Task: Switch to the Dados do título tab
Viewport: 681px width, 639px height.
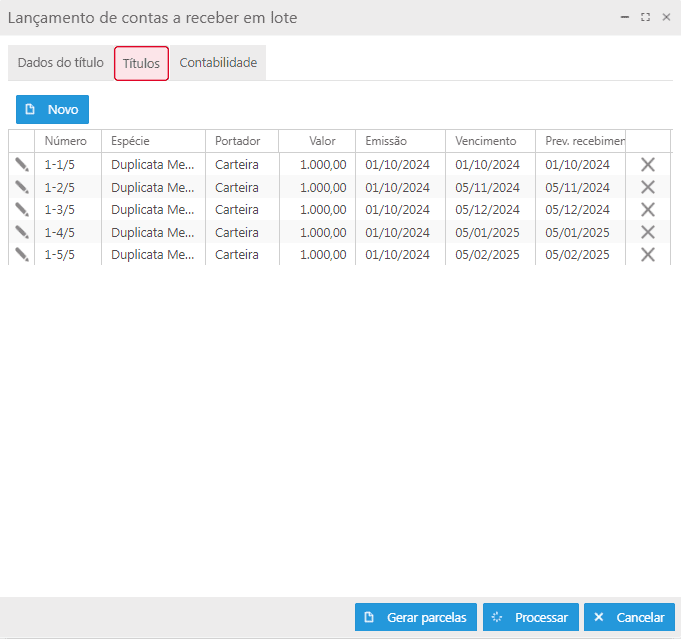Action: pyautogui.click(x=60, y=63)
